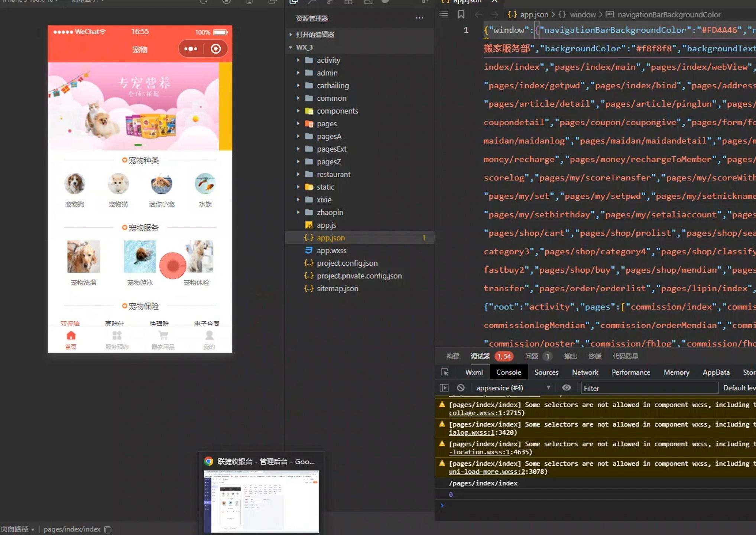Tap the 我的 tab in the simulator
This screenshot has height=535, width=756.
(209, 340)
